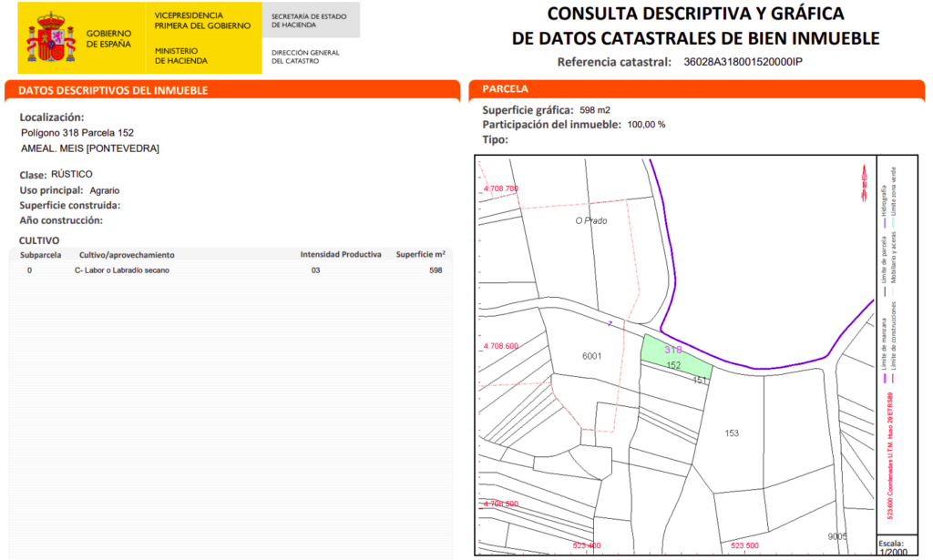Click the 'RÚSTICO' class value
The image size is (933, 560).
pos(71,174)
